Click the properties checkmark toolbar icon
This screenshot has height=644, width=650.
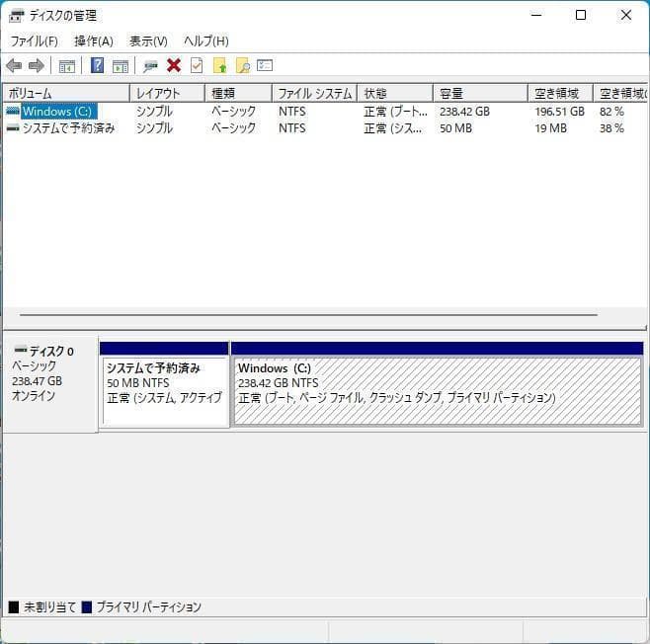tap(197, 65)
